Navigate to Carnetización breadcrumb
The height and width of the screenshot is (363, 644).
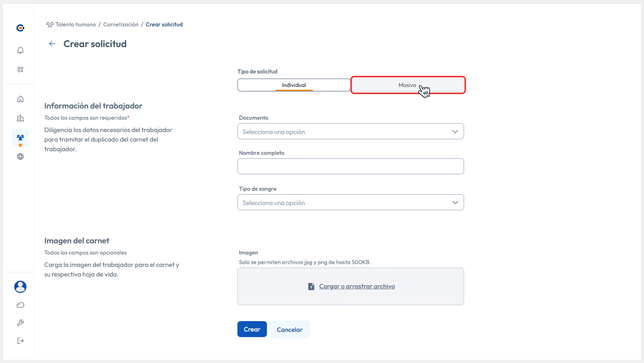[121, 24]
